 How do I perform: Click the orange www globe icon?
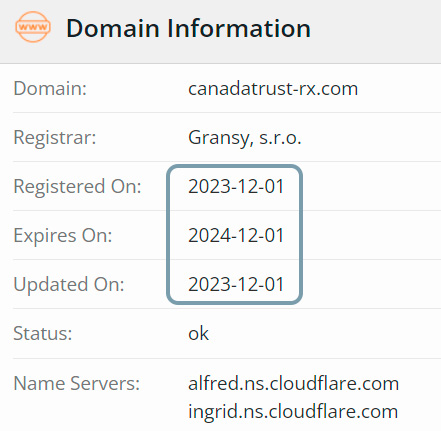33,27
